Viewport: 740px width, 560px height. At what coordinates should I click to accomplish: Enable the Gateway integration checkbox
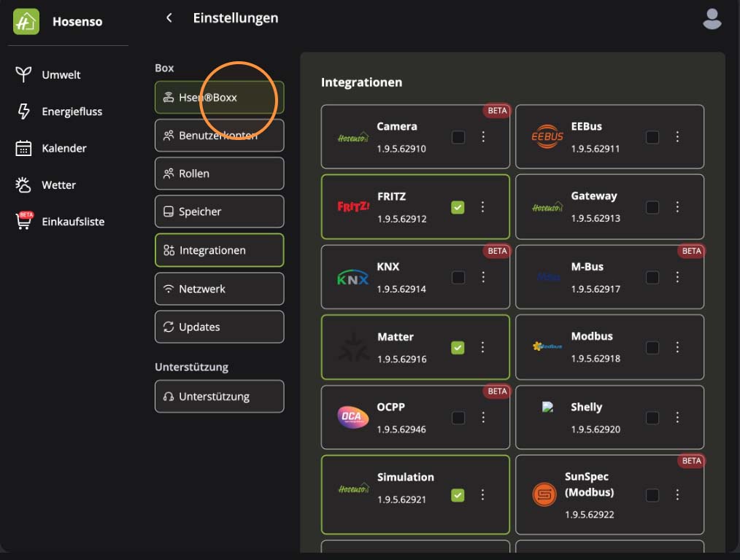652,207
